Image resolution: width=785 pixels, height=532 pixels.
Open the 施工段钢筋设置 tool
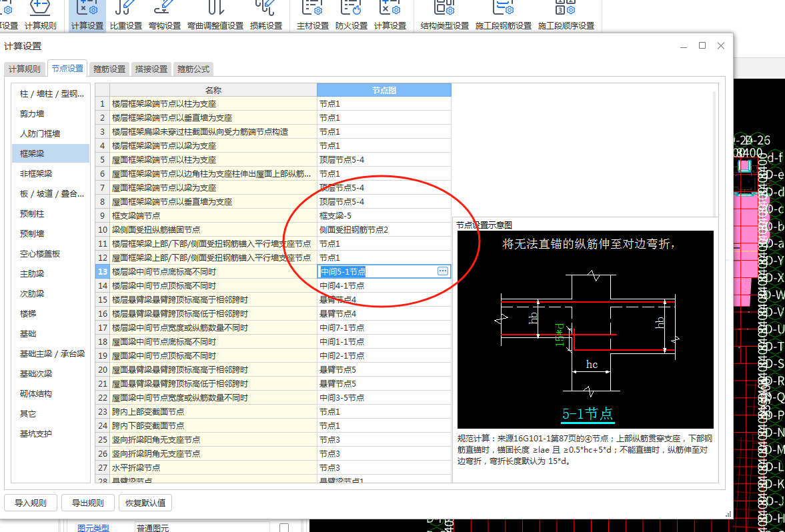[503, 16]
